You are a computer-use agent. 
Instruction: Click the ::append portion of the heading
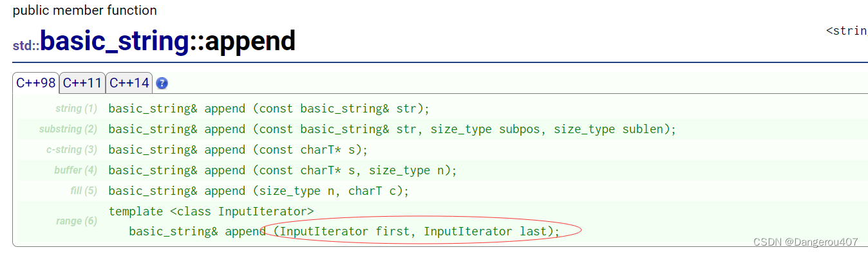pyautogui.click(x=242, y=41)
